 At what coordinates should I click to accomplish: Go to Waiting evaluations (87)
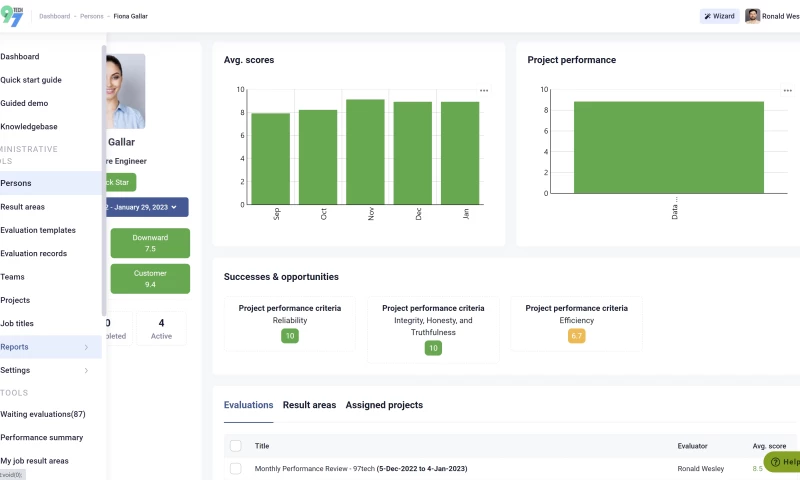point(43,414)
